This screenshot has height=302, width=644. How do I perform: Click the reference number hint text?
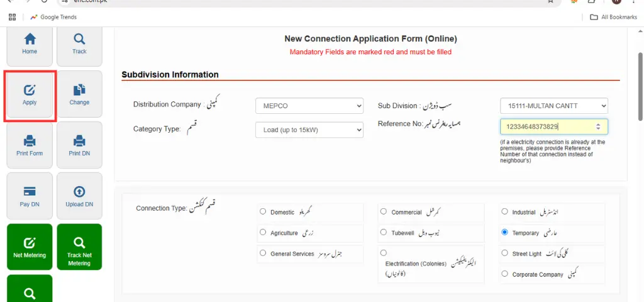pos(552,152)
